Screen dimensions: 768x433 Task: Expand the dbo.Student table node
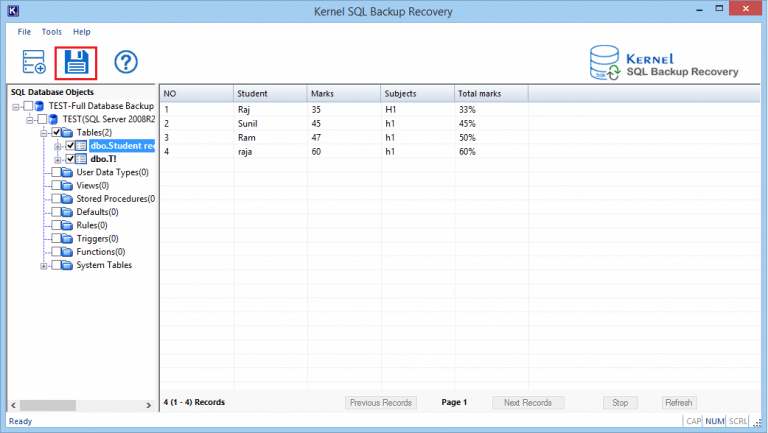point(58,146)
